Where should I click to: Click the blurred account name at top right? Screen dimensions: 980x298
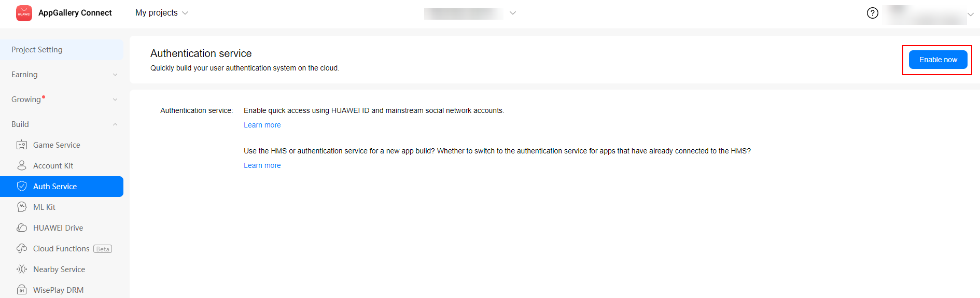(924, 15)
